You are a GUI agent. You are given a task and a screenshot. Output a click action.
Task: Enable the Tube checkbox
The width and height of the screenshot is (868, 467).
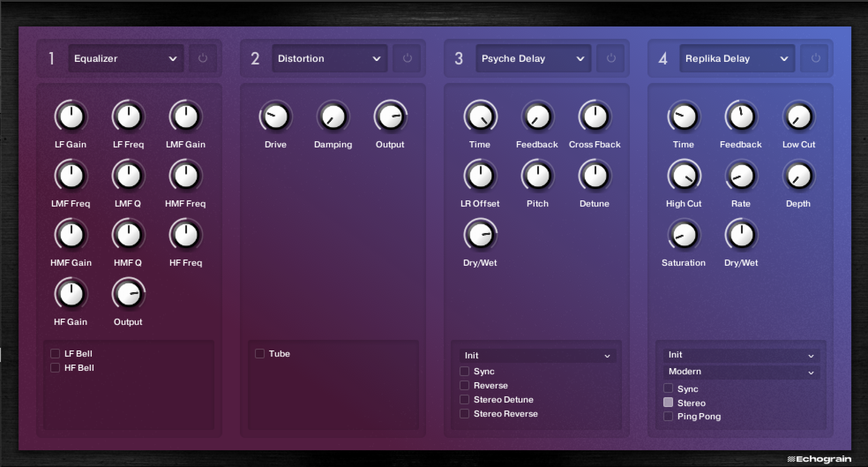coord(260,354)
